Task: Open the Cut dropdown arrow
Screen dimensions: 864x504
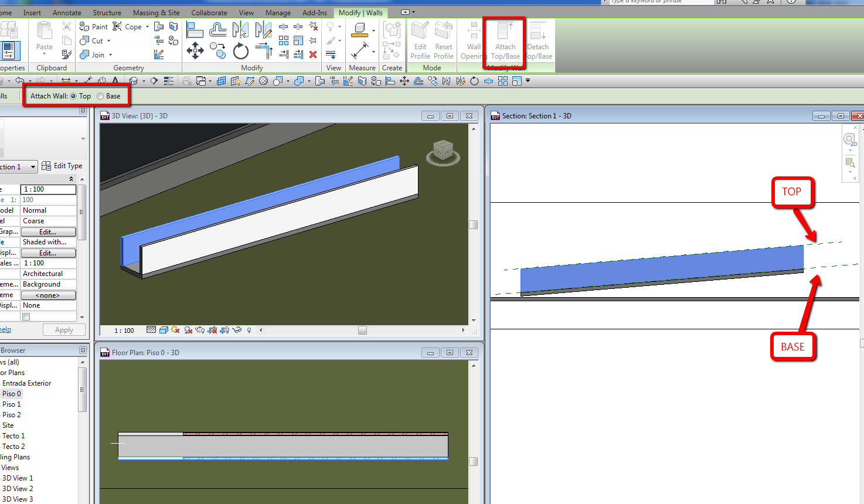Action: (x=108, y=41)
